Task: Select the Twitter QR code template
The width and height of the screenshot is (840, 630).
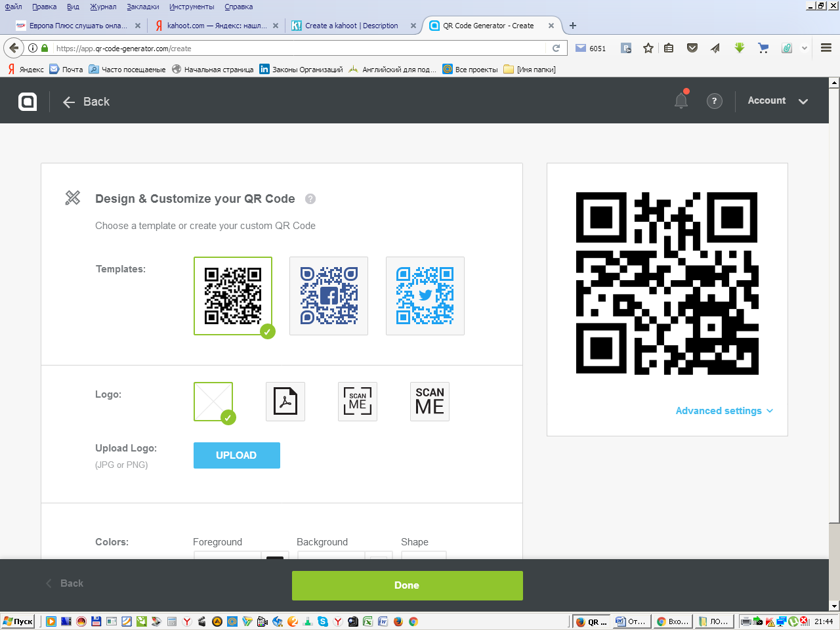Action: tap(425, 296)
